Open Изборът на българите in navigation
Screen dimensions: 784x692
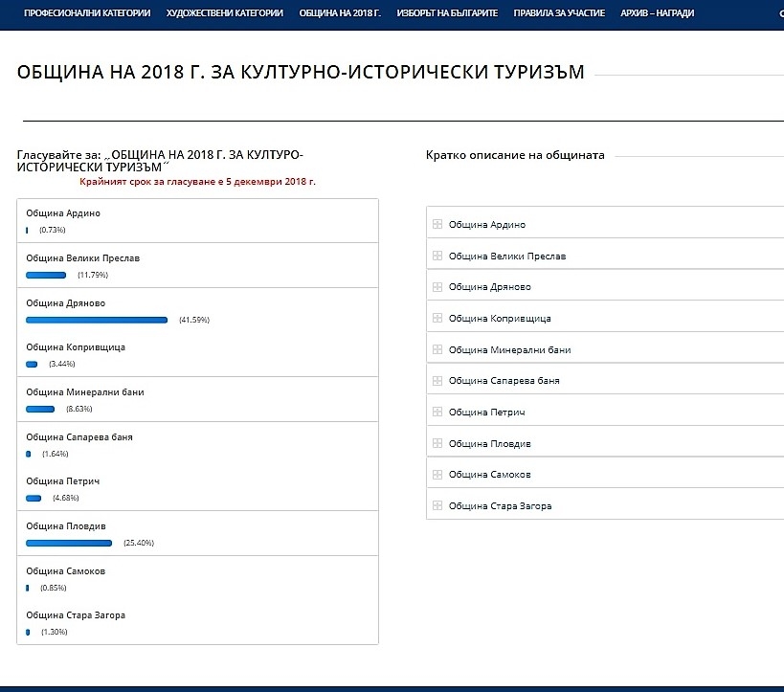(447, 13)
